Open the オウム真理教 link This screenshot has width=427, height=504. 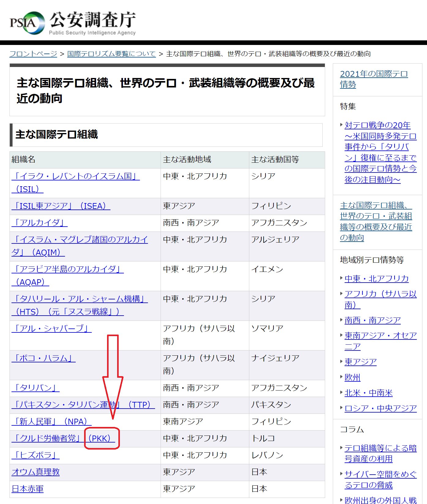[x=35, y=472]
